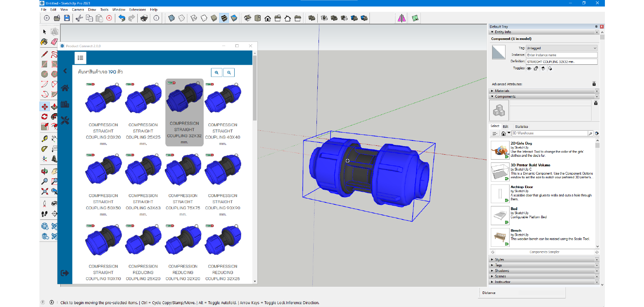The height and width of the screenshot is (307, 644).
Task: Expand the Scenes panel
Action: click(x=492, y=276)
